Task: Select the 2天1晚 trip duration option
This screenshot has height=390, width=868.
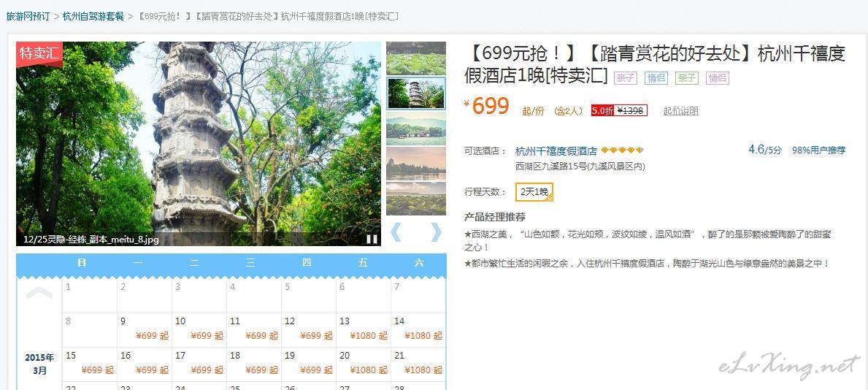Action: 534,192
